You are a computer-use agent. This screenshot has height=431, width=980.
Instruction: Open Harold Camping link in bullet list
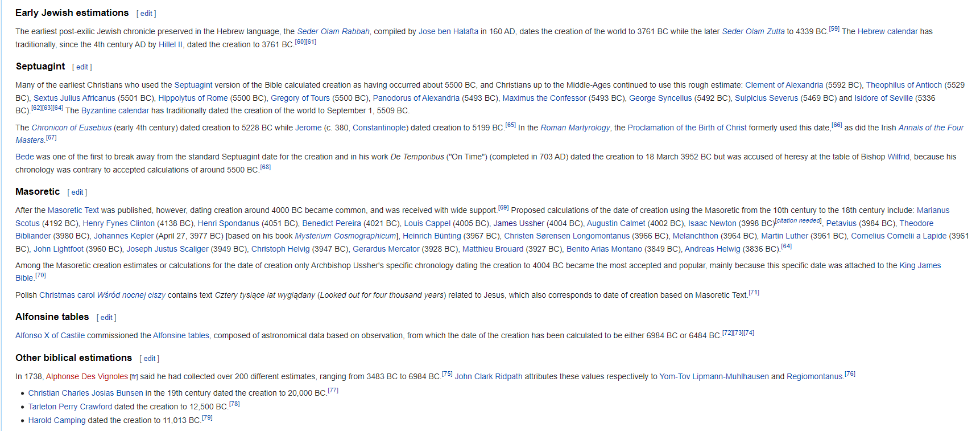[x=57, y=420]
